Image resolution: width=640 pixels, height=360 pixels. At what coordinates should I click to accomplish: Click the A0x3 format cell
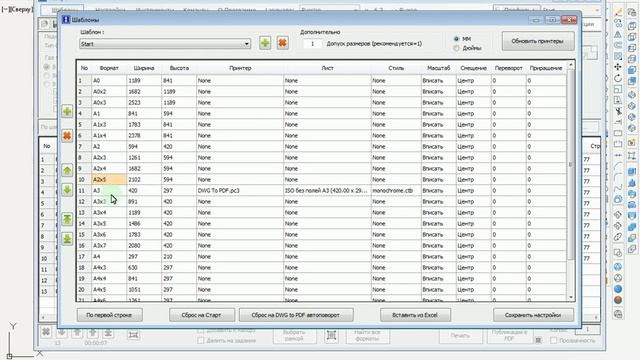[109, 102]
